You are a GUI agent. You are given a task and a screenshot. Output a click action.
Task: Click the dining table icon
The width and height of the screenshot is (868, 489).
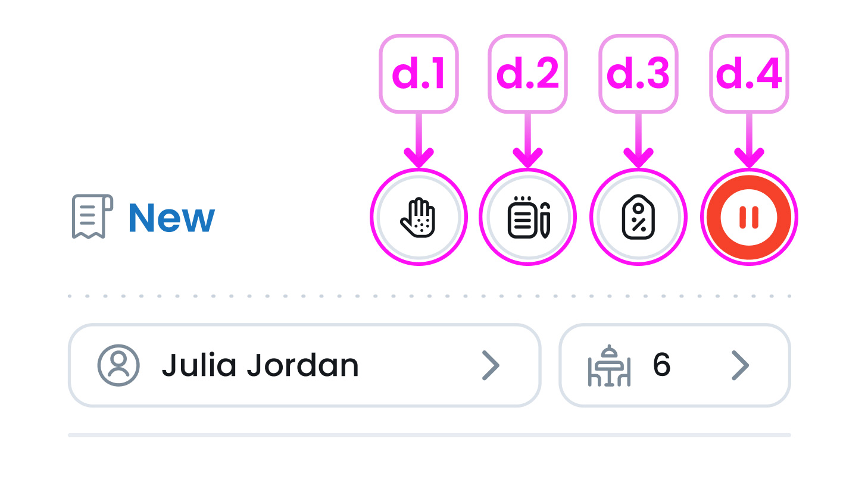609,366
